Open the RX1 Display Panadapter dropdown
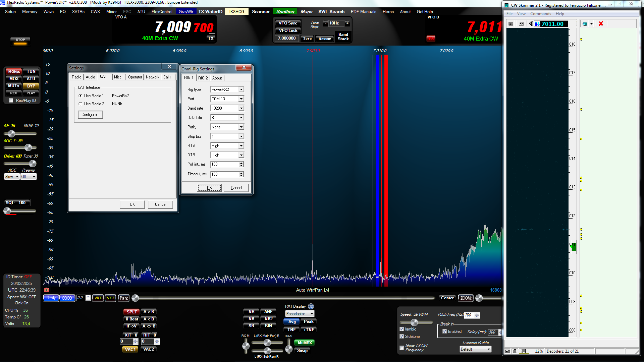 point(300,314)
